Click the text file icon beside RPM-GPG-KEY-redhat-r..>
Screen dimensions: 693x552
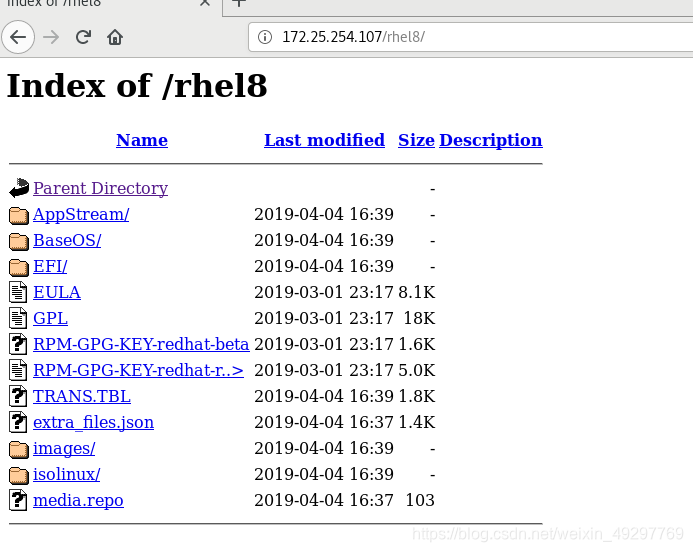pos(18,370)
